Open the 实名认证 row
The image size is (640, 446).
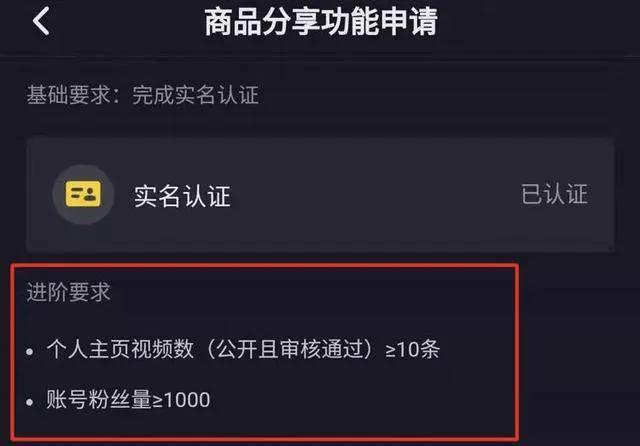tap(320, 195)
